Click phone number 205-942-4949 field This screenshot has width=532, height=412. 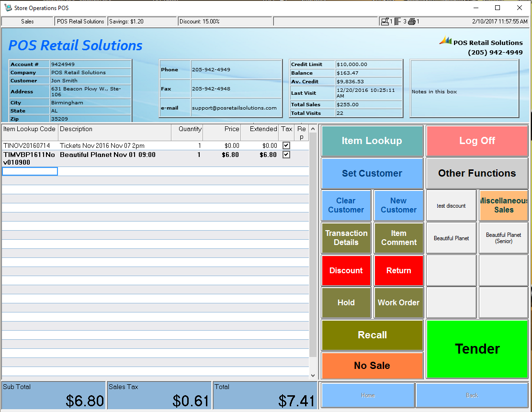pos(236,69)
